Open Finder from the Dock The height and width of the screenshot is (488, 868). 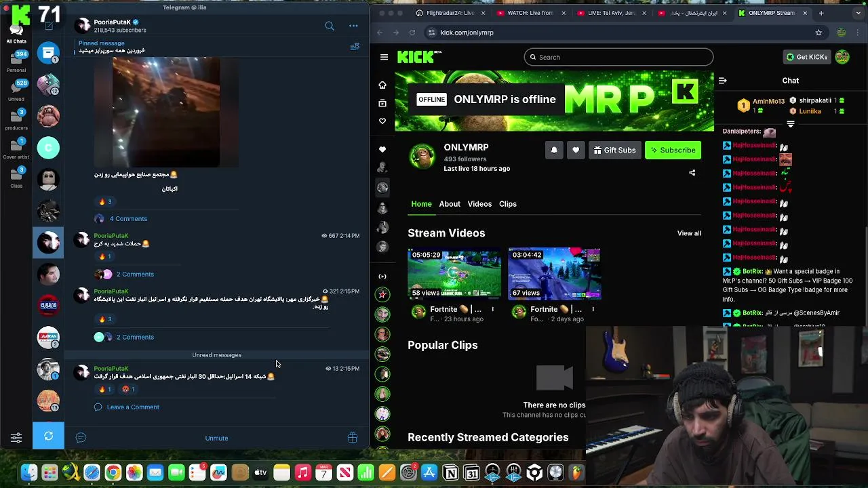pyautogui.click(x=28, y=473)
